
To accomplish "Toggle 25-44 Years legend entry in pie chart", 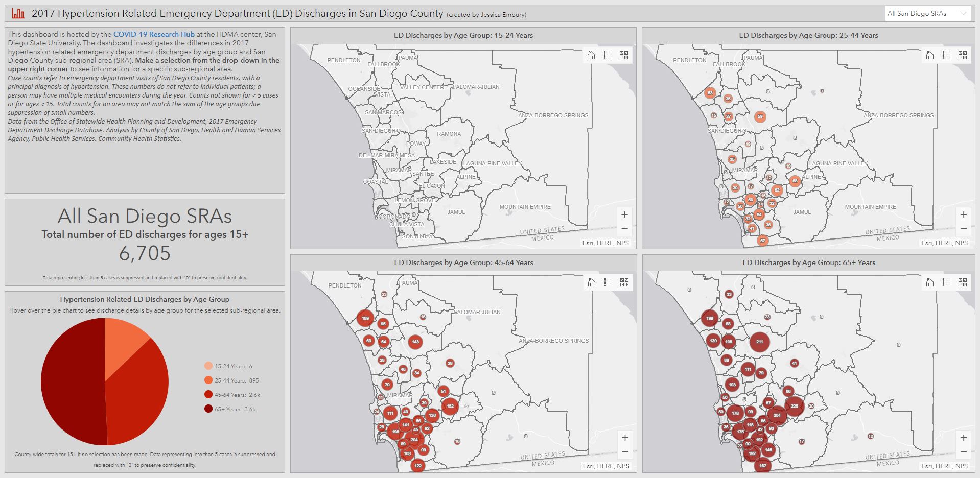I will tap(229, 380).
